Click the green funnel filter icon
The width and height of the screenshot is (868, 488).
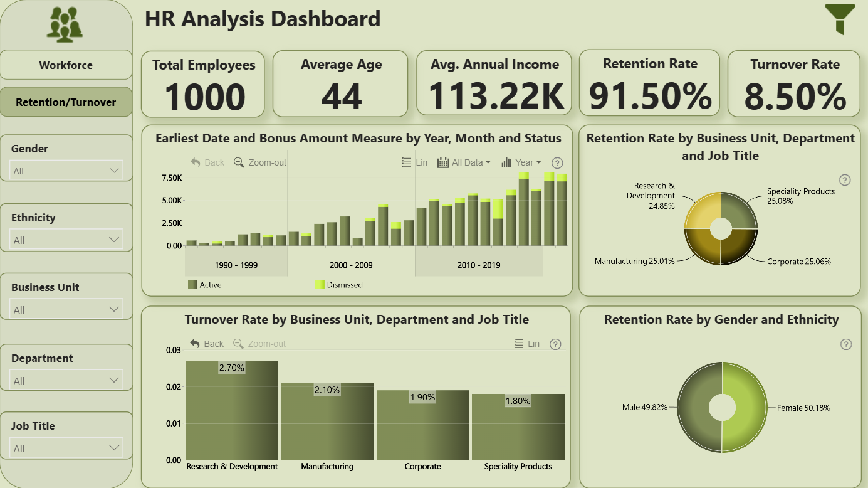coord(840,19)
